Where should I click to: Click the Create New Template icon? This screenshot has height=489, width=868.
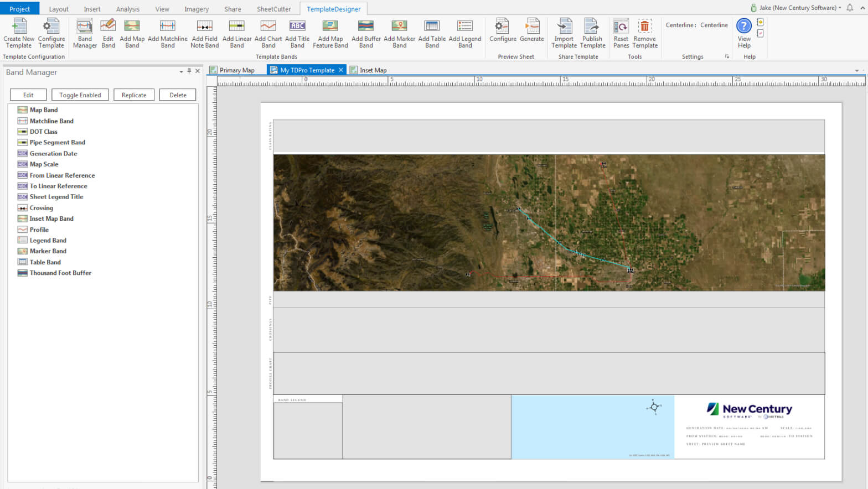[x=19, y=27]
